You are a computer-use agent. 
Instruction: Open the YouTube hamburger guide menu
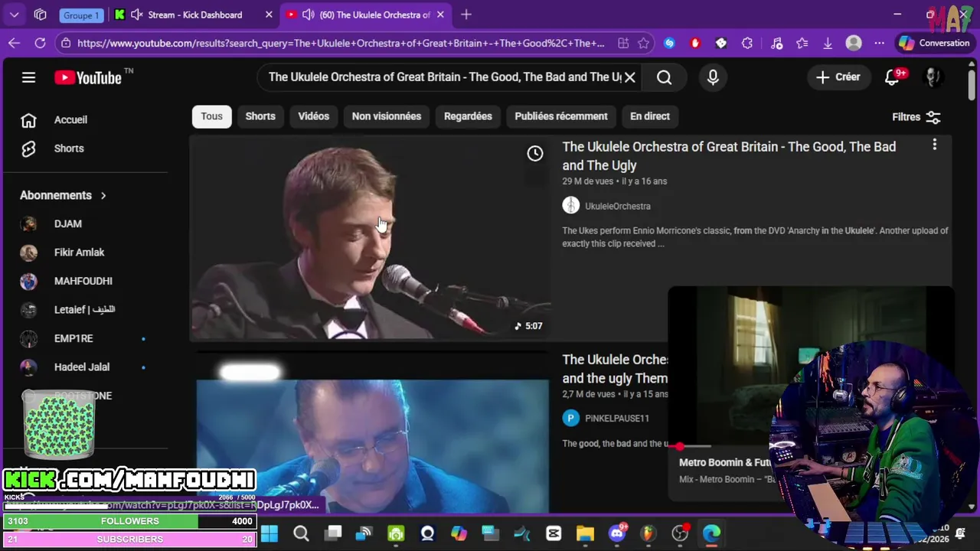coord(28,77)
